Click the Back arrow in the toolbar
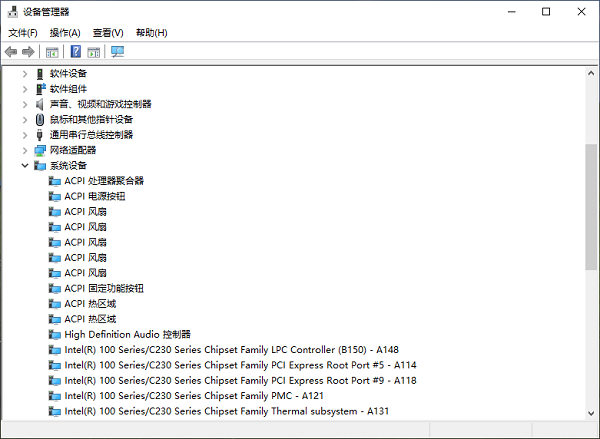Screen dimensions: 600x439 tap(11, 52)
